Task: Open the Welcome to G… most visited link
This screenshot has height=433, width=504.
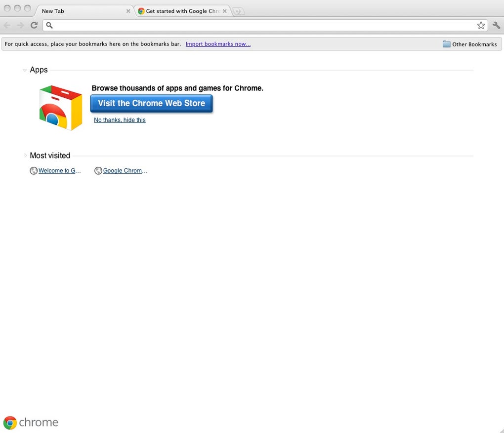Action: (59, 170)
